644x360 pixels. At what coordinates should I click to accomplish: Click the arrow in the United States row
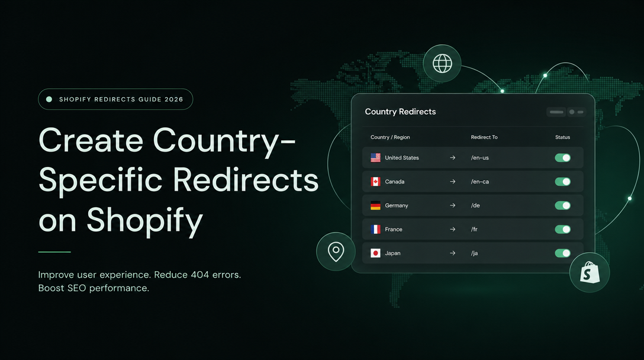(x=452, y=158)
